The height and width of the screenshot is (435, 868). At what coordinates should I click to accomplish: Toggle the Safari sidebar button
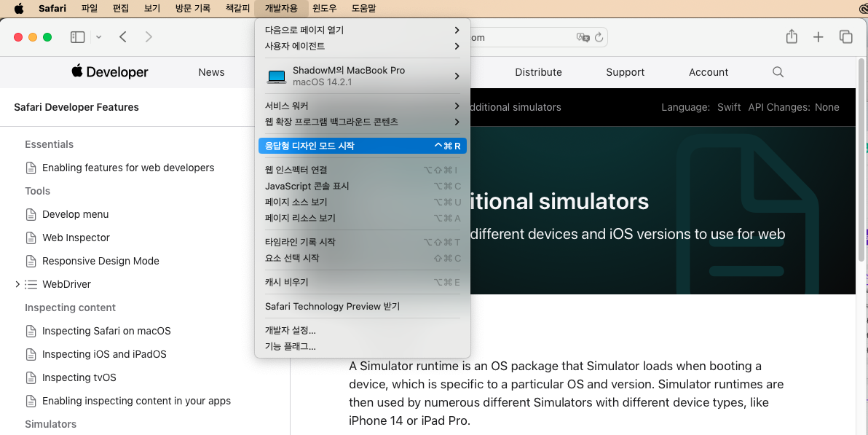[77, 37]
